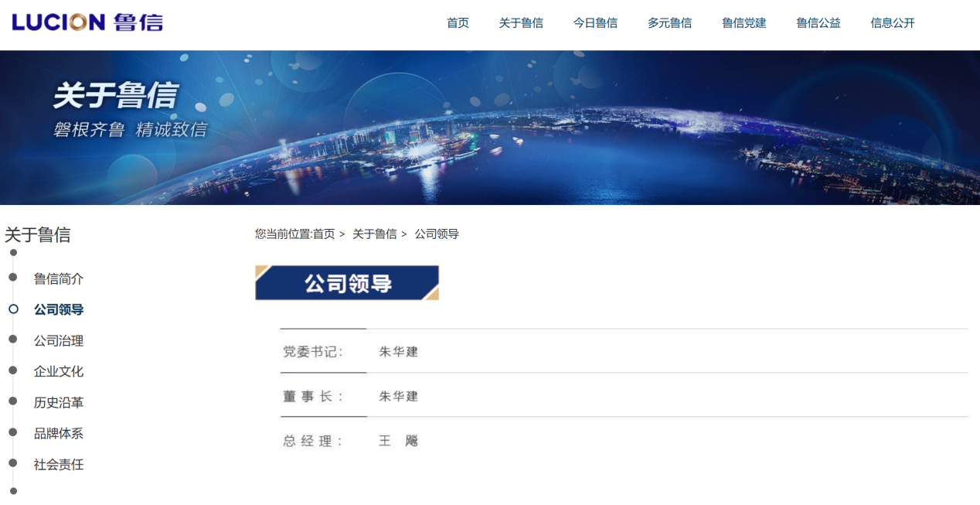Select 公司领导 in the sidebar
Viewport: 980px width, 505px height.
[x=59, y=309]
